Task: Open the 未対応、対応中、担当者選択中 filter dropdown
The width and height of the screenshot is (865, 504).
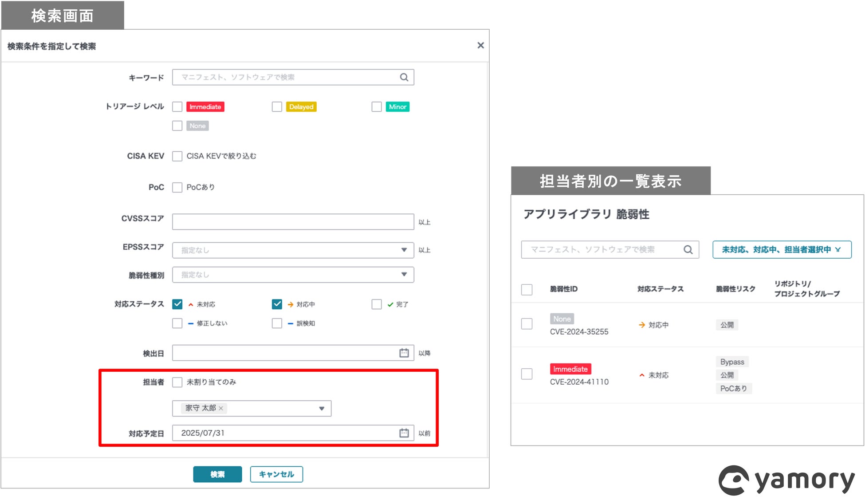Action: tap(782, 250)
